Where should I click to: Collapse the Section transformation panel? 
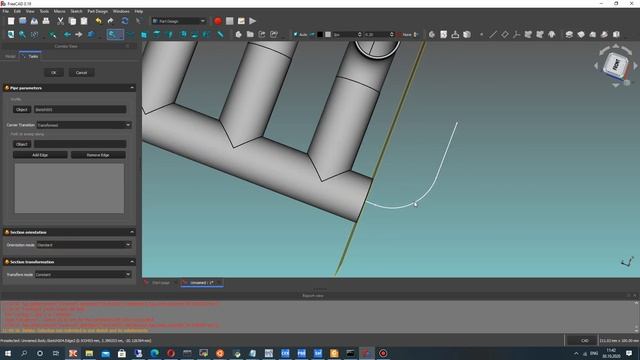[131, 262]
